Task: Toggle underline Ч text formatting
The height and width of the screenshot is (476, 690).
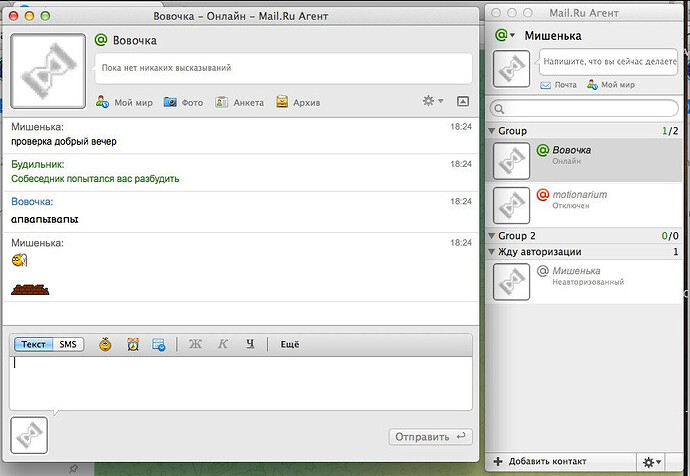Action: pyautogui.click(x=250, y=344)
